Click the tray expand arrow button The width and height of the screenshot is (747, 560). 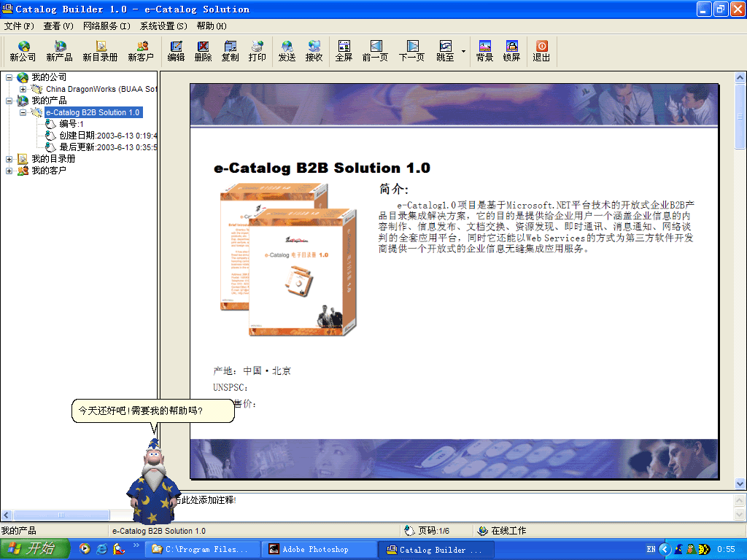click(x=665, y=550)
